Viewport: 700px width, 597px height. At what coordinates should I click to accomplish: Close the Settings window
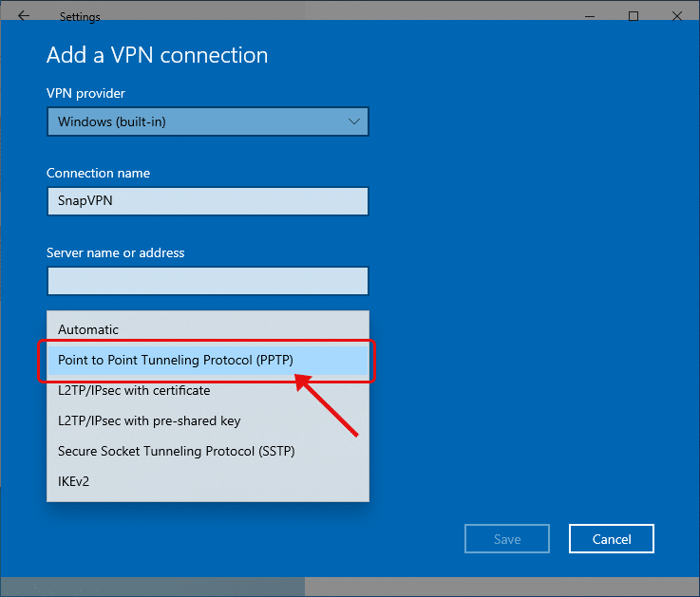click(677, 16)
